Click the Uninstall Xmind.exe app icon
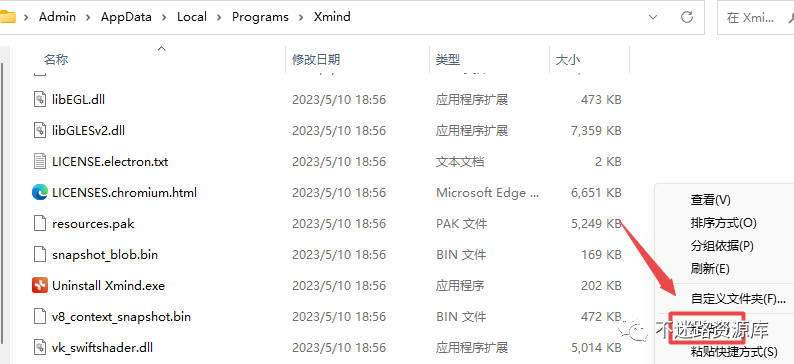The image size is (794, 364). (40, 286)
